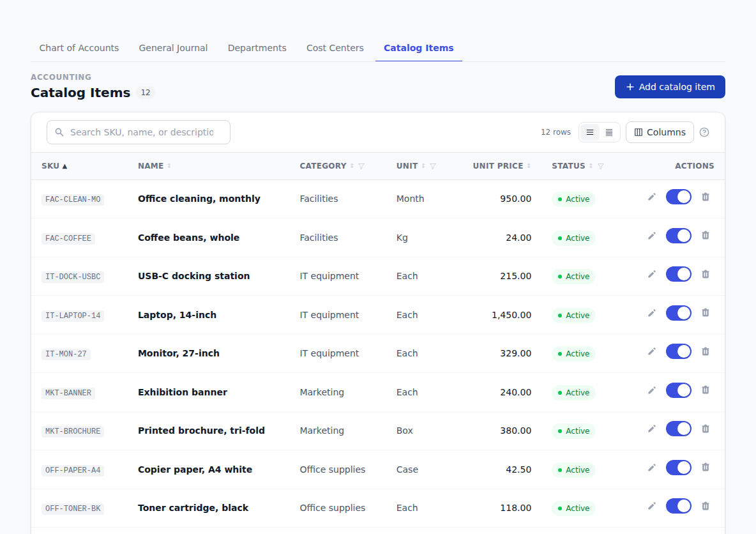This screenshot has width=756, height=534.
Task: Open the Chart of Accounts tab
Action: tap(79, 48)
